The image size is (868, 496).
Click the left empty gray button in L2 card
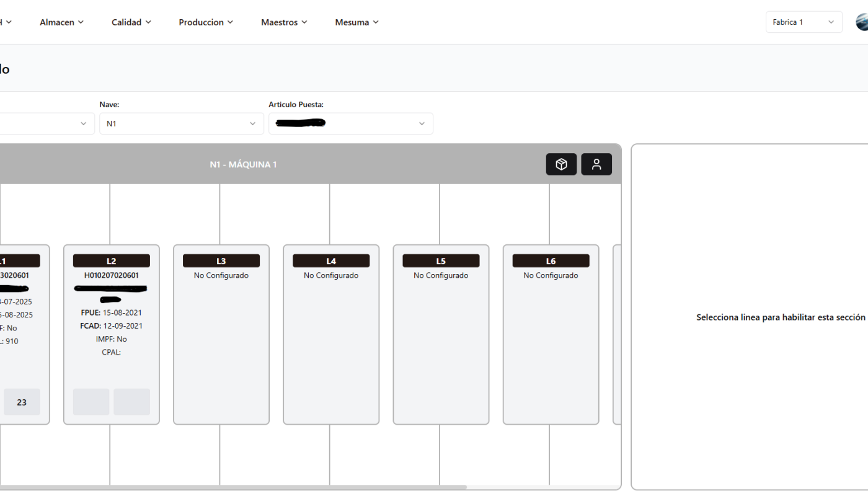click(91, 402)
